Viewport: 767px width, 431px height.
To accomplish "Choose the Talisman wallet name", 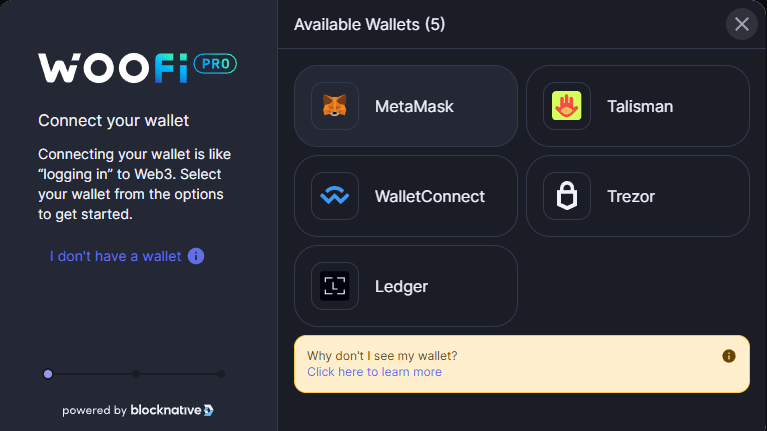I will [x=640, y=106].
